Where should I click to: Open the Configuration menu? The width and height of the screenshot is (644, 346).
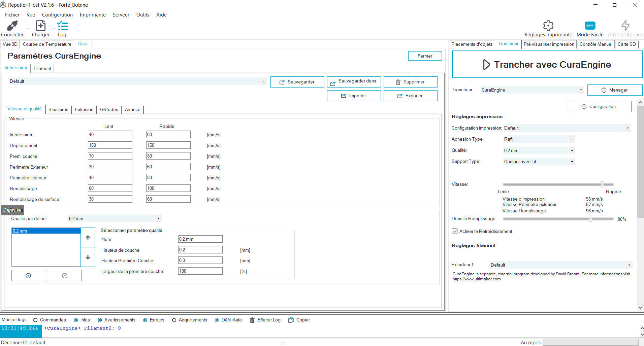(x=57, y=15)
